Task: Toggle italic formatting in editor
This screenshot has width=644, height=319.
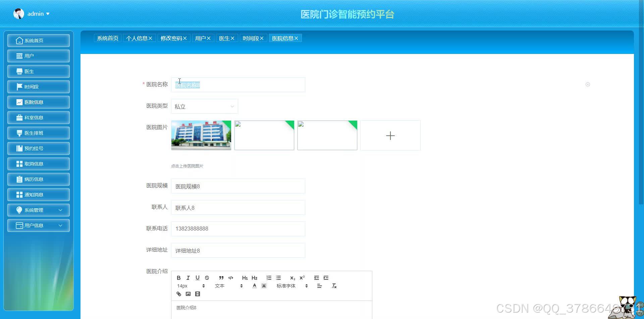Action: (188, 278)
